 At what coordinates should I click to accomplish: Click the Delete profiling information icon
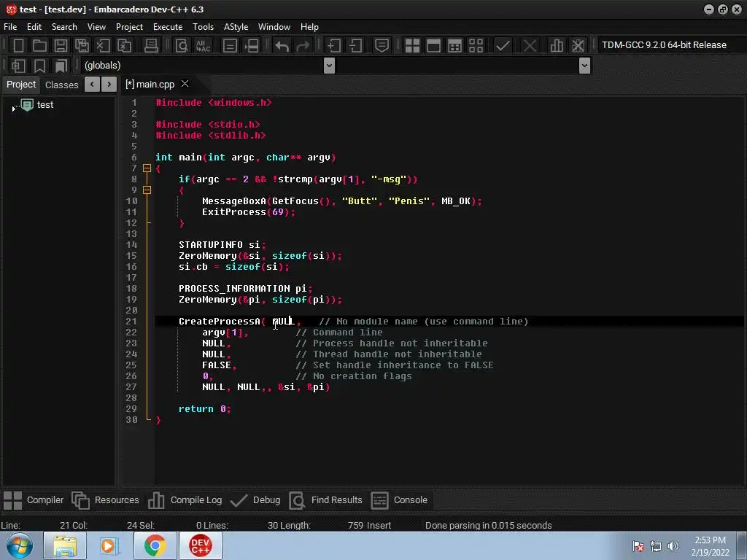[x=578, y=45]
